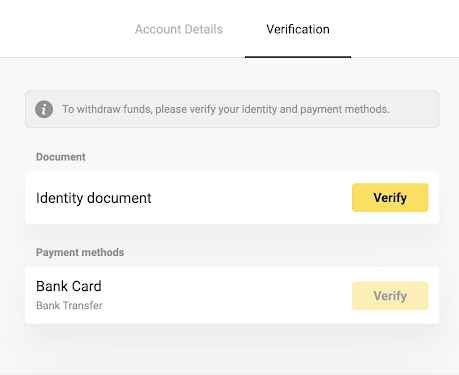
Task: Click the "Identity document" label text
Action: [94, 198]
